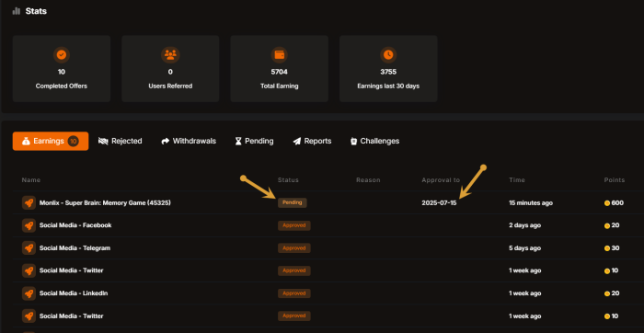Open the Earnings tab
The height and width of the screenshot is (333, 644).
(51, 141)
